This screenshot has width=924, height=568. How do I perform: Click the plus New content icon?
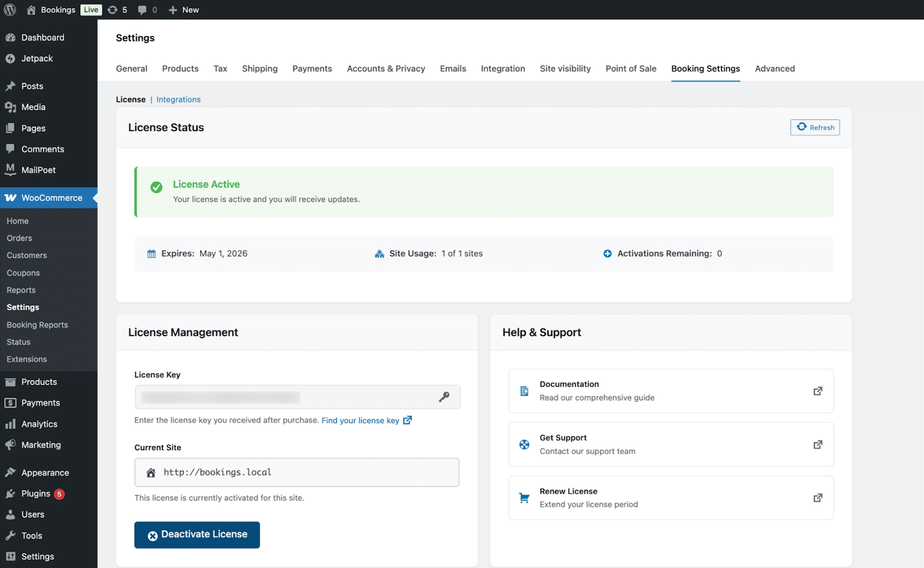tap(173, 10)
